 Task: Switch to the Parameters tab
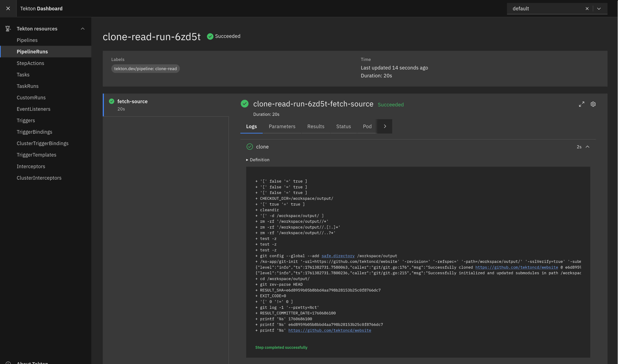point(282,126)
